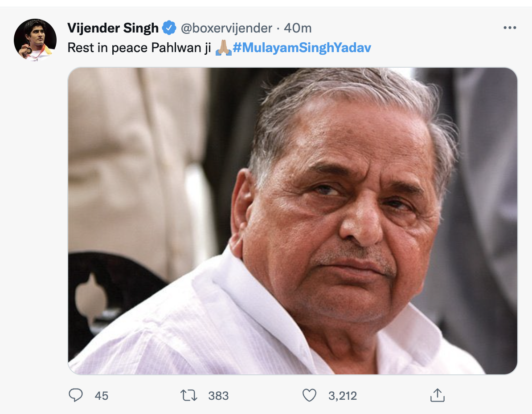This screenshot has width=532, height=414.
Task: Open the Vijender Singh display name
Action: point(113,28)
